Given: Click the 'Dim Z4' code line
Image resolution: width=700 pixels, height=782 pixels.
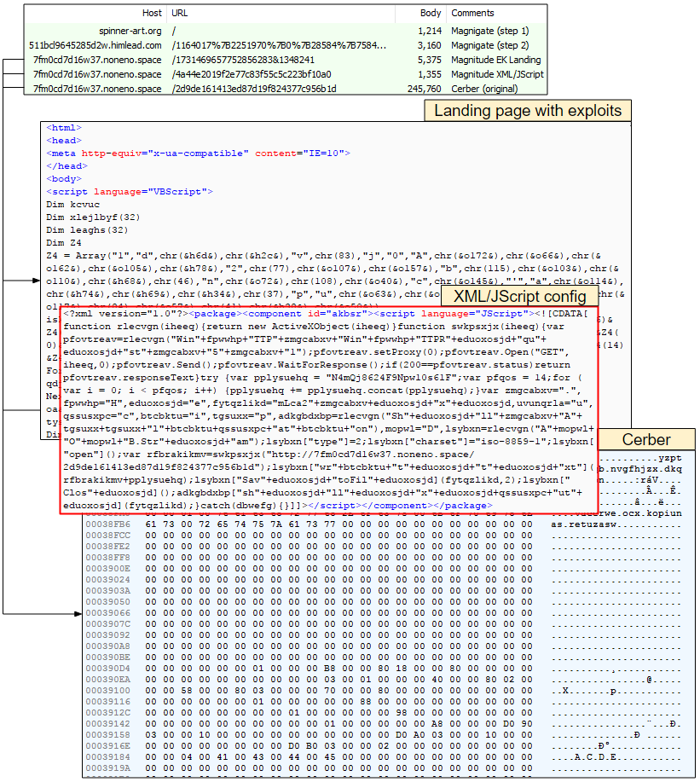Looking at the screenshot, I should pos(64,243).
